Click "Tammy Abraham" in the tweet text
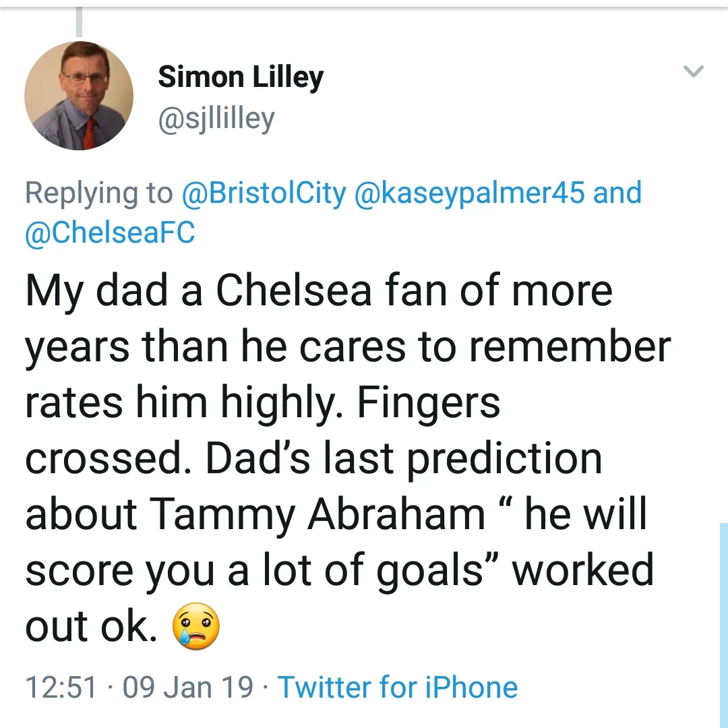Screen dimensions: 728x728 (x=317, y=514)
